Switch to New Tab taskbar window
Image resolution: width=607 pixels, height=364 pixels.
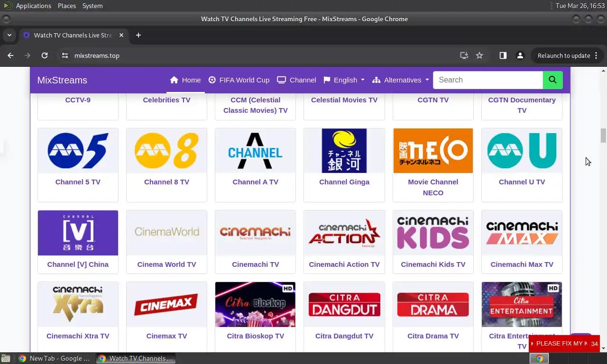tap(54, 358)
